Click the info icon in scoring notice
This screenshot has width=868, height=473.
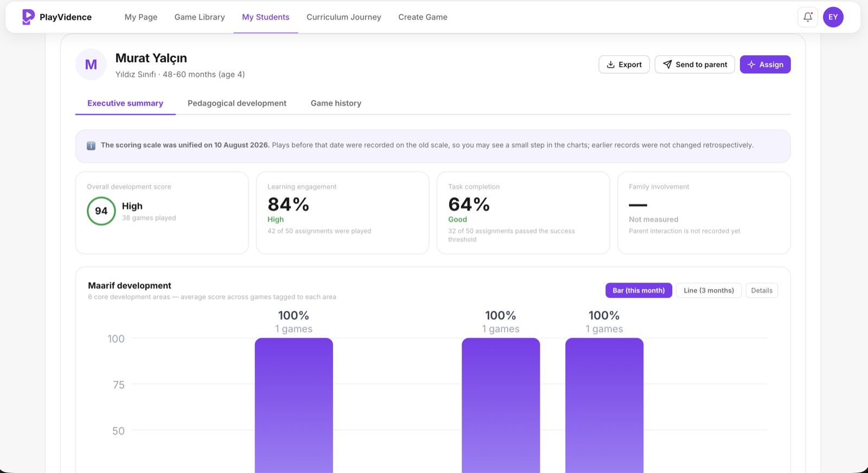[91, 145]
